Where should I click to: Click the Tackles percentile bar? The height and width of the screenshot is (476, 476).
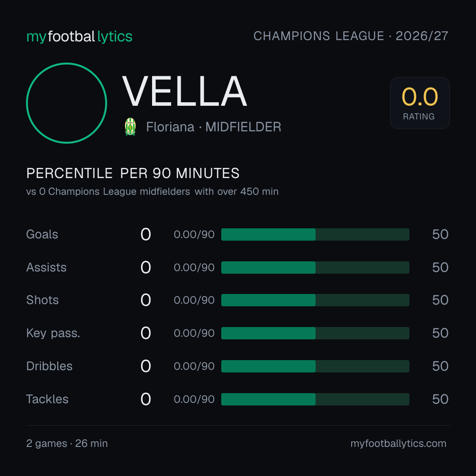point(315,399)
